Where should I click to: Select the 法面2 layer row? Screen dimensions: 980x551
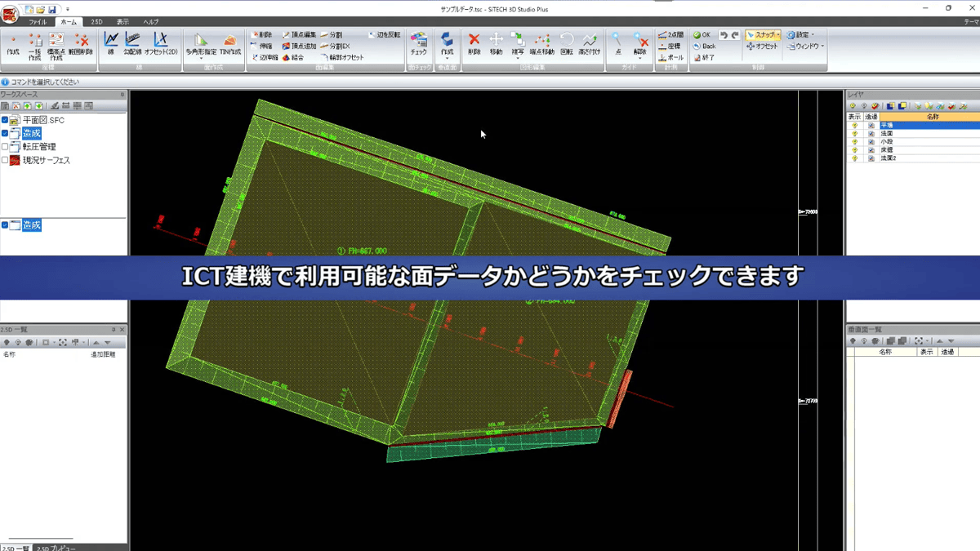tap(889, 158)
